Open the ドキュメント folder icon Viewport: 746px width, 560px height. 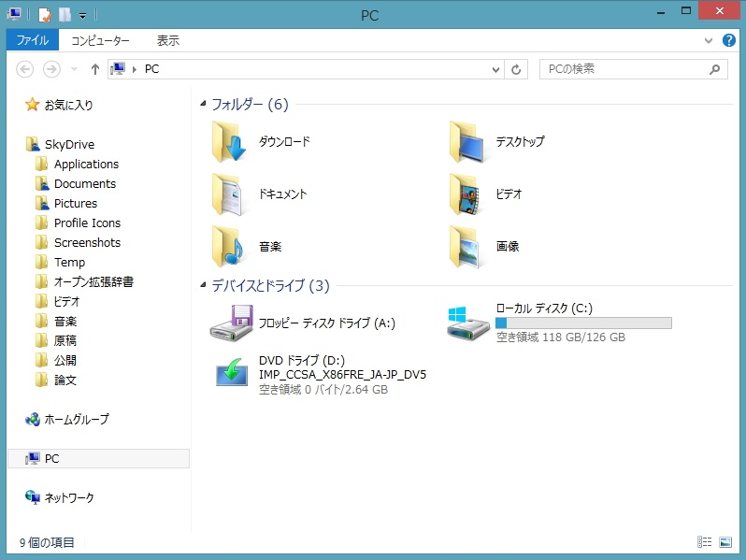pyautogui.click(x=229, y=194)
